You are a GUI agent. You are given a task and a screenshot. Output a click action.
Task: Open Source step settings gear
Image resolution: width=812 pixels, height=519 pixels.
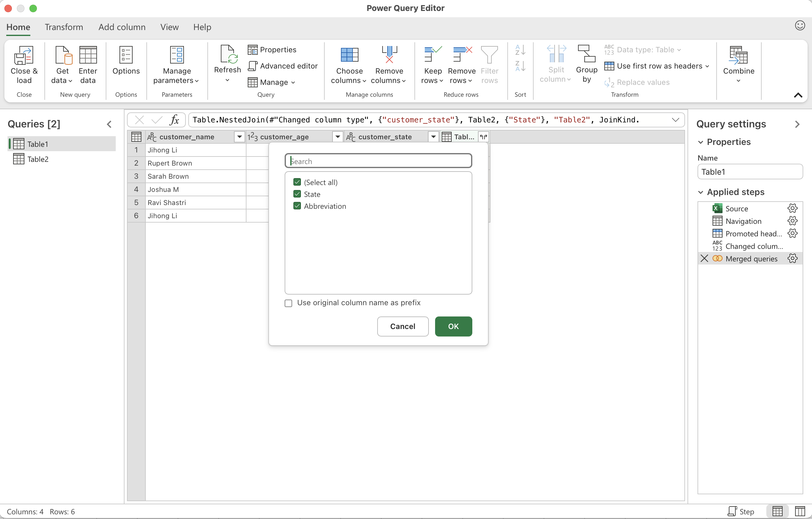click(792, 208)
